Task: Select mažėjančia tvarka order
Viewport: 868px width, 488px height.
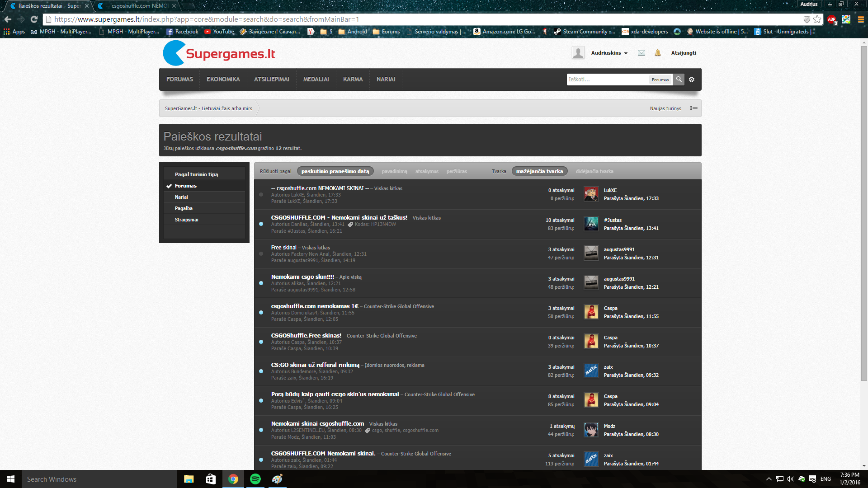Action: click(539, 171)
